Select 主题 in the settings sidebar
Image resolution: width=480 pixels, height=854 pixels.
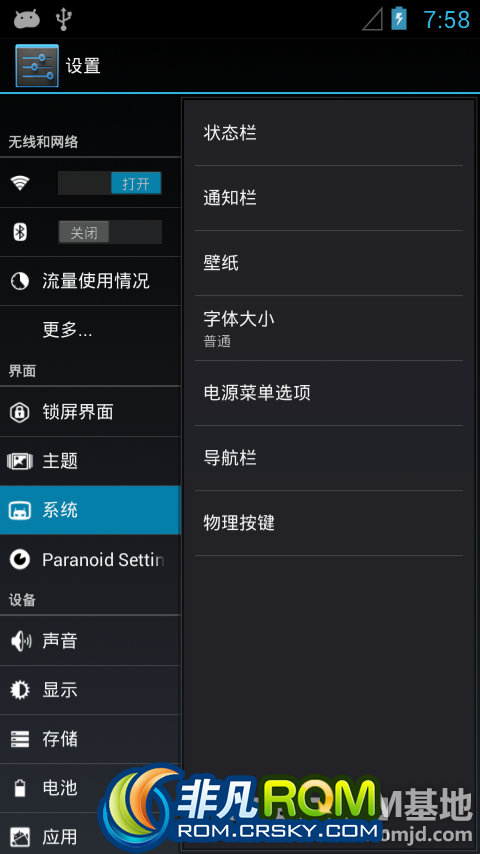point(90,461)
